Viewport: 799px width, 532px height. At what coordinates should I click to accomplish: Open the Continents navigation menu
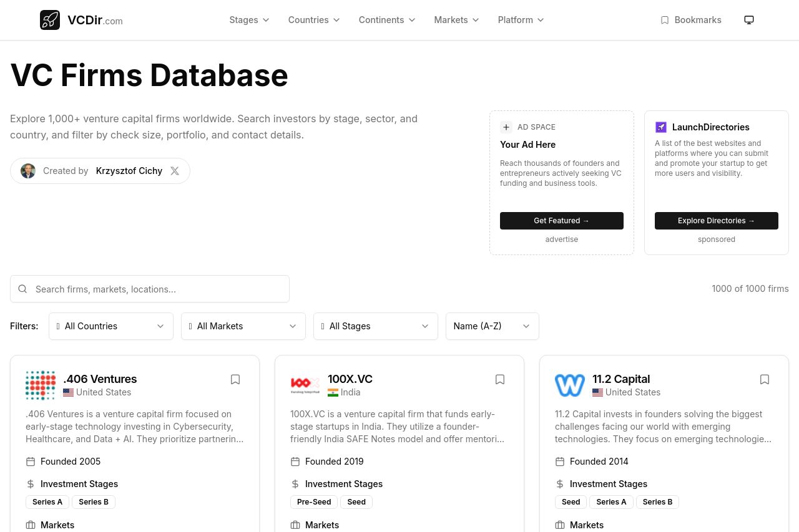[x=386, y=20]
